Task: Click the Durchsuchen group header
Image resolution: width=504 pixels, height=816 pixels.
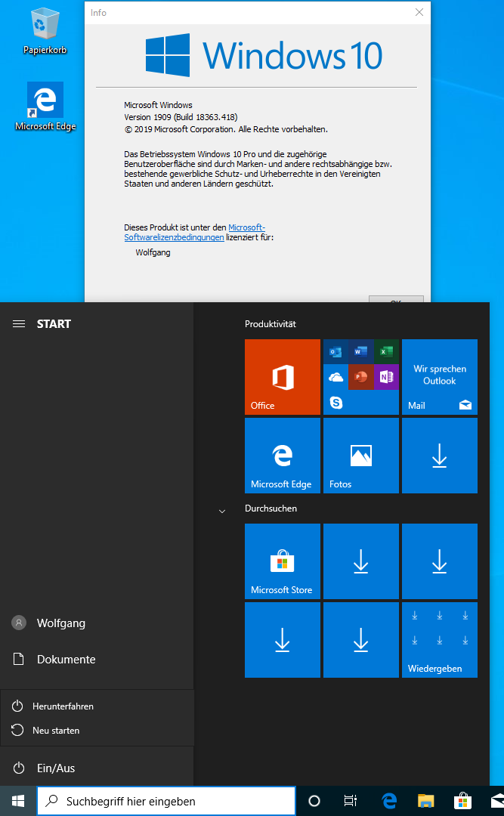Action: pos(271,508)
